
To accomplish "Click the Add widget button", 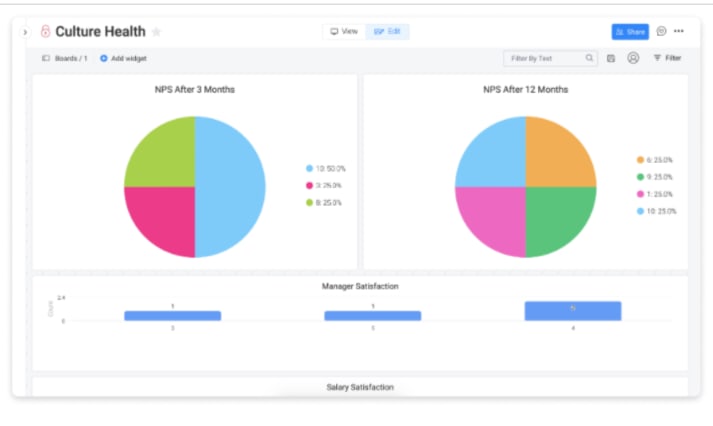I will (x=123, y=58).
